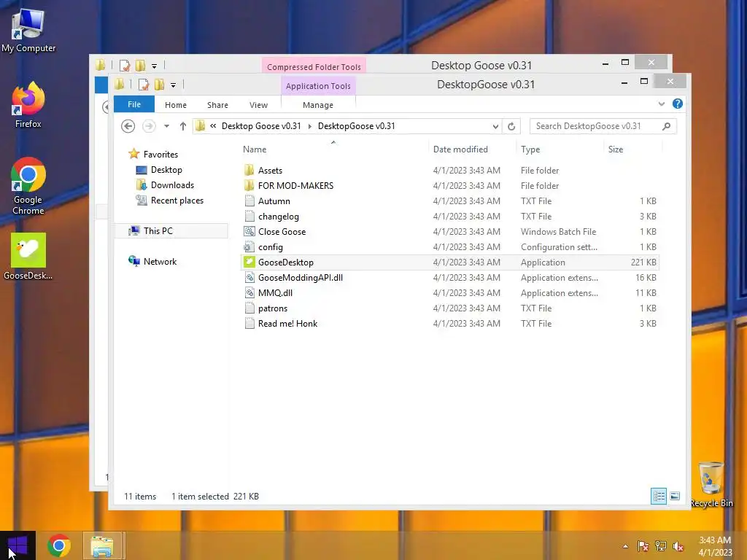Select the config settings file
Screen dimensions: 747x560
tap(449, 246)
